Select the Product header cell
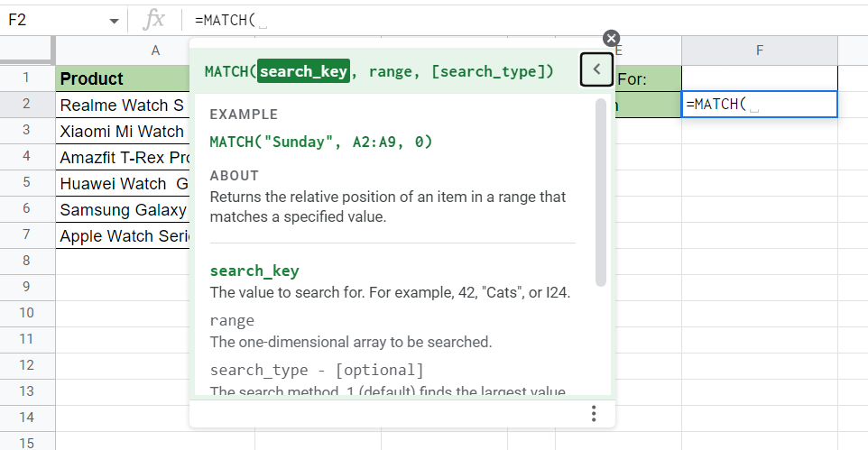The image size is (868, 450). click(x=123, y=78)
